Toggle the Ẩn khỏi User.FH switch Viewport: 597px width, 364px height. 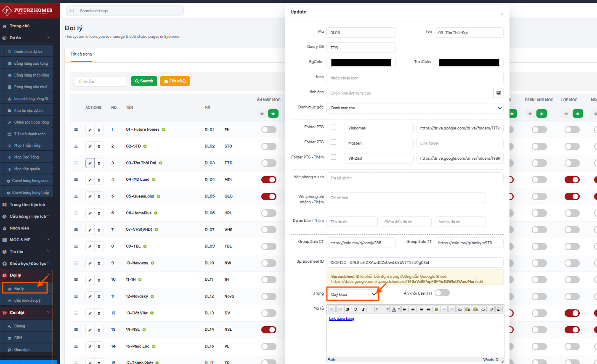tap(442, 293)
